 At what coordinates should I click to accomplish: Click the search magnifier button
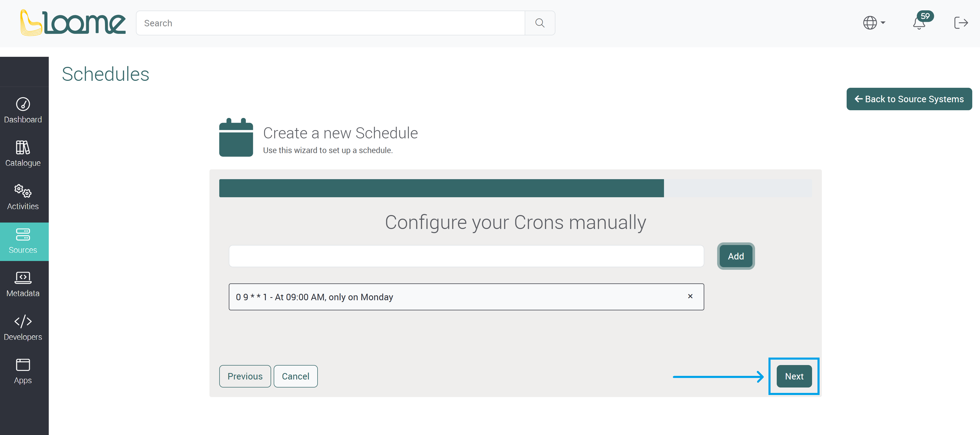[x=539, y=23]
